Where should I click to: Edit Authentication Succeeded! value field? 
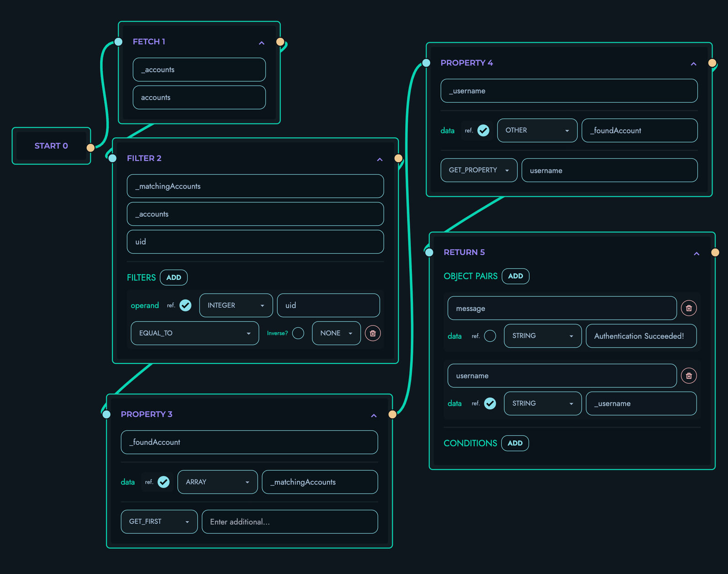pyautogui.click(x=641, y=336)
